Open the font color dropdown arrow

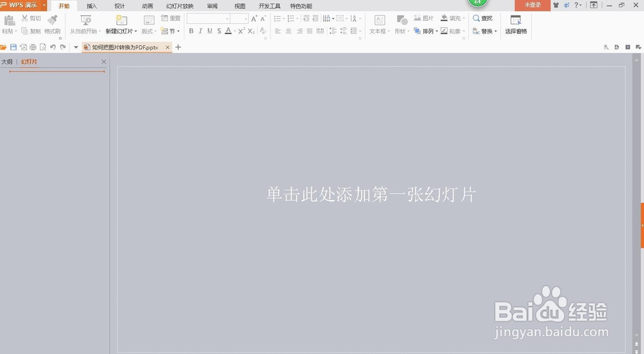pos(235,31)
